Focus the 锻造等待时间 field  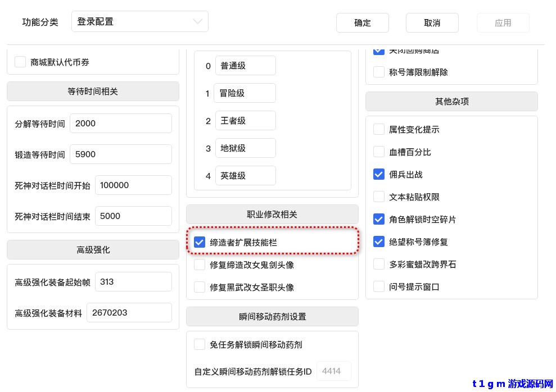tap(120, 154)
